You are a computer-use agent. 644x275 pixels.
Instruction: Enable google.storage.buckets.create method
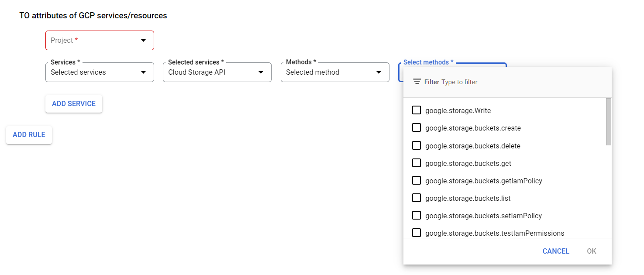pos(416,127)
